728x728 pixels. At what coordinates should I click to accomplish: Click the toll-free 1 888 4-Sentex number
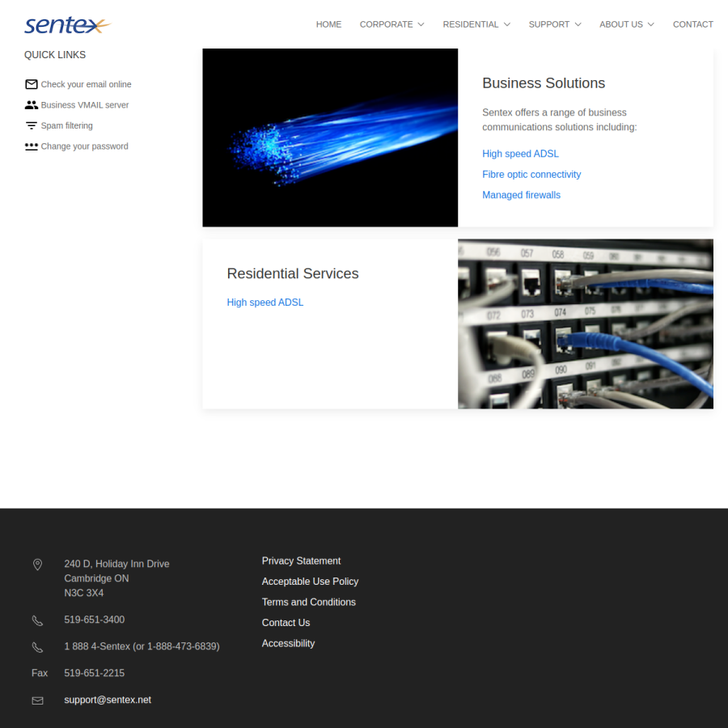pos(142,646)
